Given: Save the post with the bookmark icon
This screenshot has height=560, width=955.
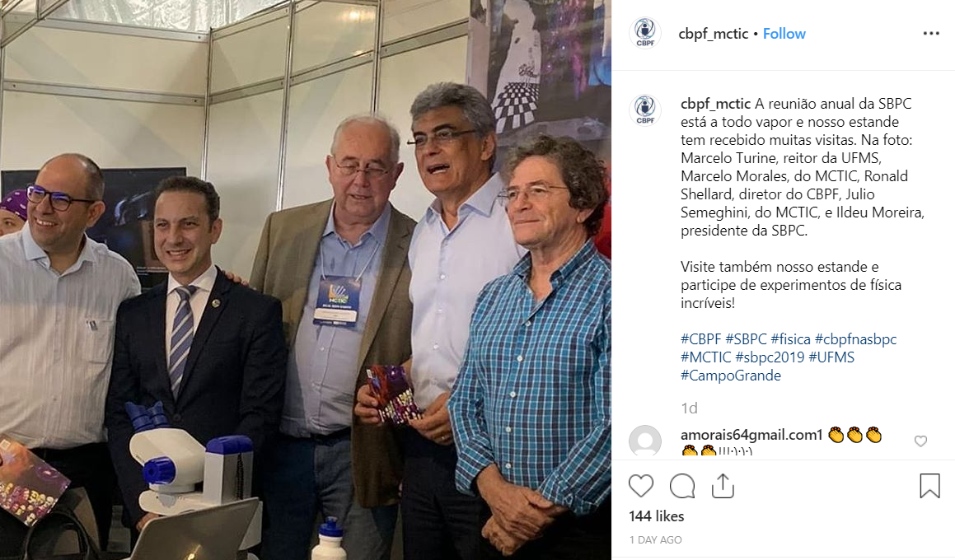Looking at the screenshot, I should click(x=929, y=486).
